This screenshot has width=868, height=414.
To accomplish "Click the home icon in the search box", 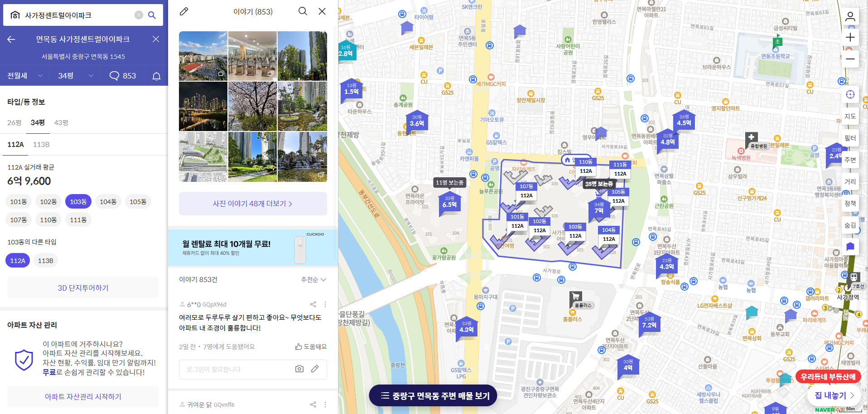I will (15, 15).
